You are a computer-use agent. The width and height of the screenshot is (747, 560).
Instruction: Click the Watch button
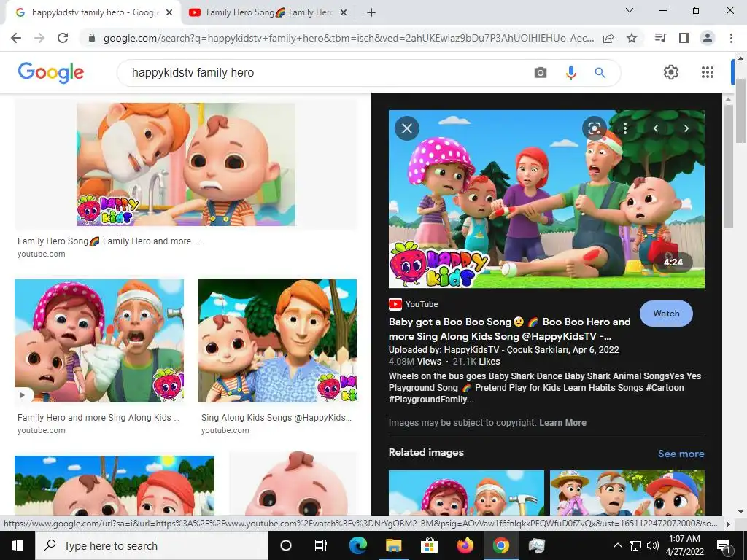tap(666, 314)
